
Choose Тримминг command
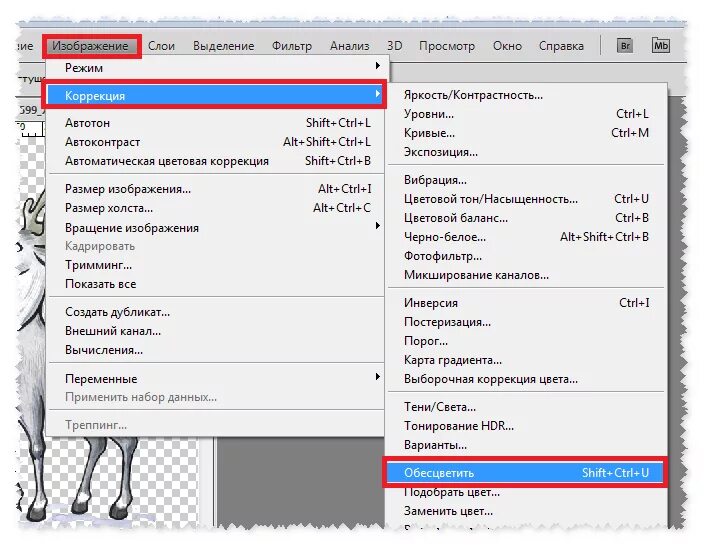click(216, 265)
